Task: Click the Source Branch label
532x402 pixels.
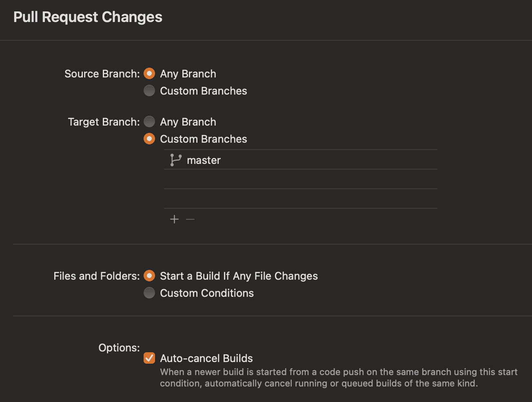Action: coord(102,74)
